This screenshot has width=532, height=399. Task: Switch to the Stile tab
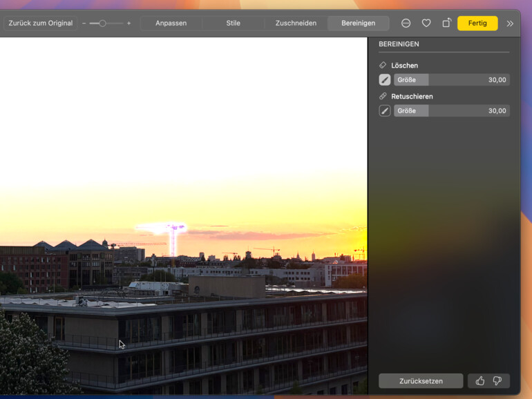pos(234,23)
